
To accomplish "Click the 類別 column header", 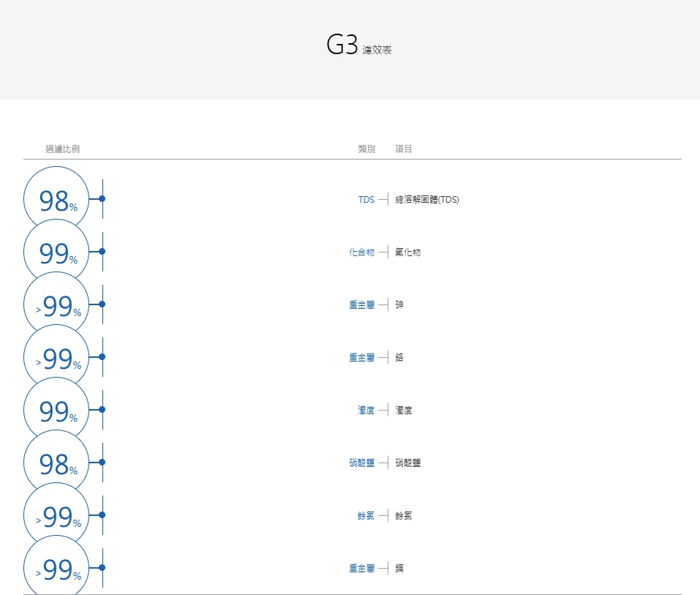I will coord(366,149).
